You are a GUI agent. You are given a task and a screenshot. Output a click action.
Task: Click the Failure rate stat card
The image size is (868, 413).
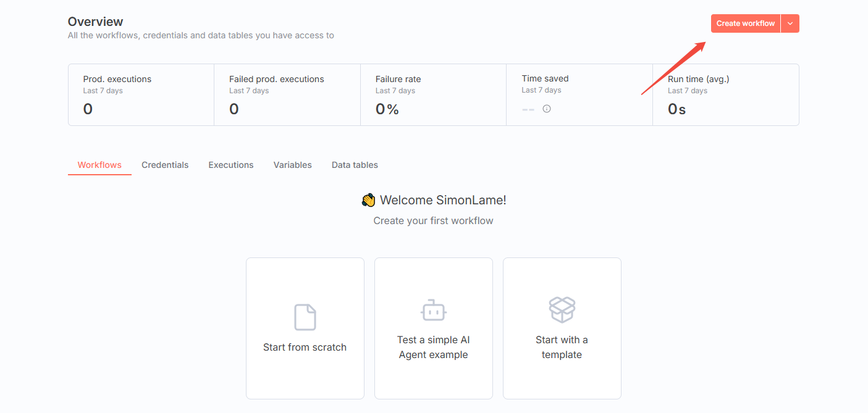(x=432, y=95)
